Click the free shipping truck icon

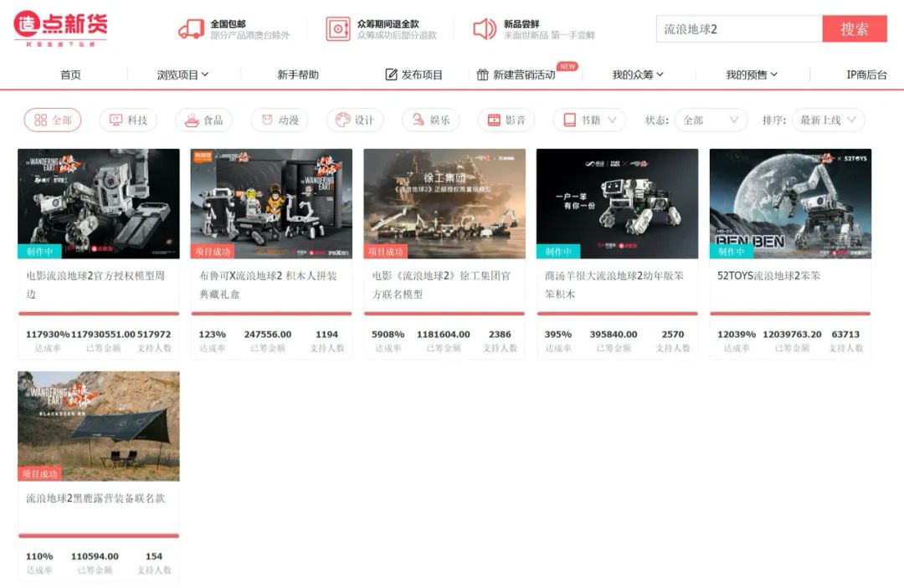point(191,28)
